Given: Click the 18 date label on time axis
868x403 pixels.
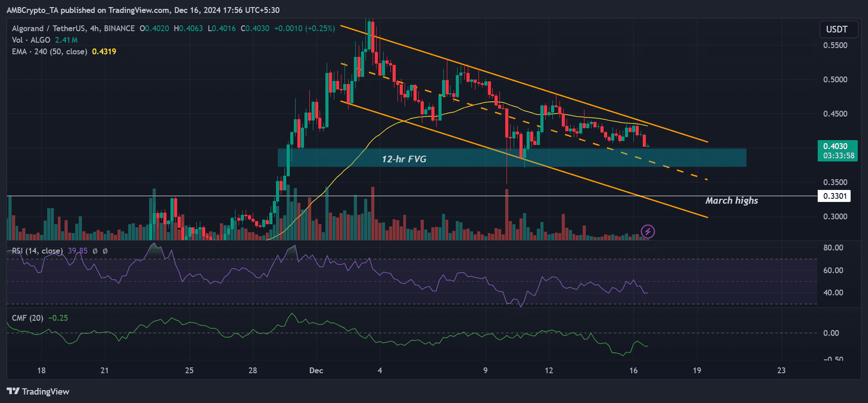Looking at the screenshot, I should (x=41, y=371).
